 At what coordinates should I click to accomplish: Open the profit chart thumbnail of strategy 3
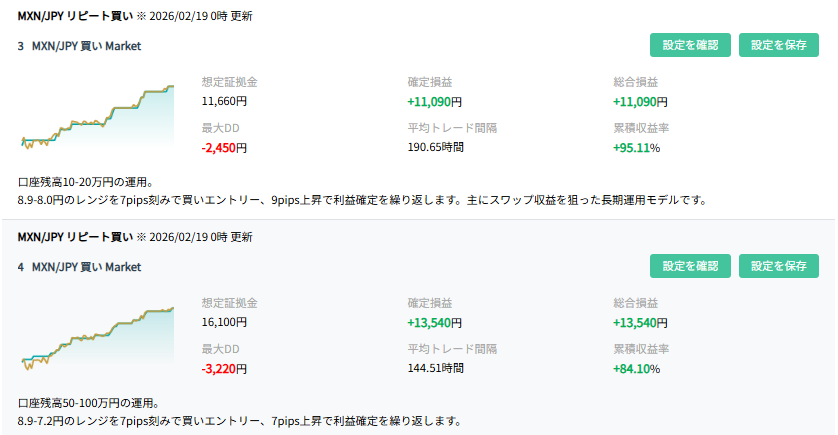(x=97, y=116)
